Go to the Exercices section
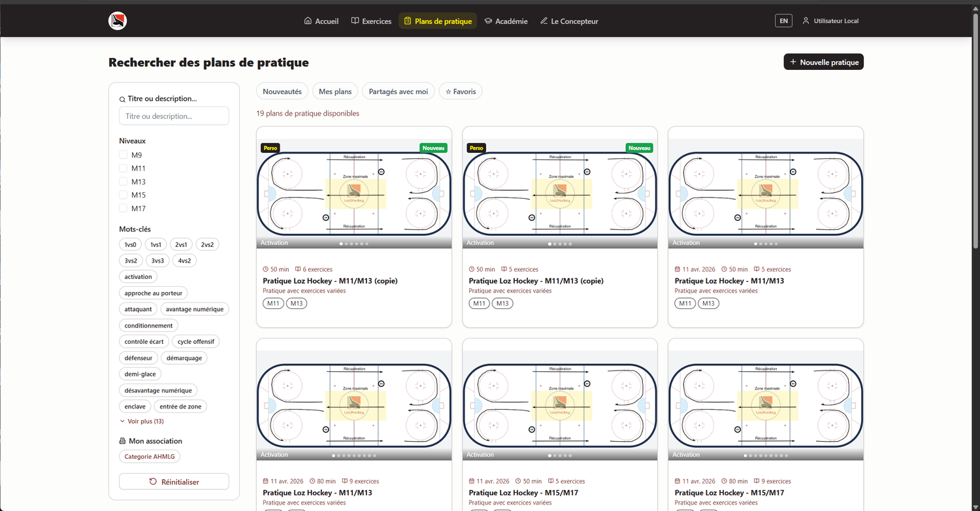 [x=371, y=21]
